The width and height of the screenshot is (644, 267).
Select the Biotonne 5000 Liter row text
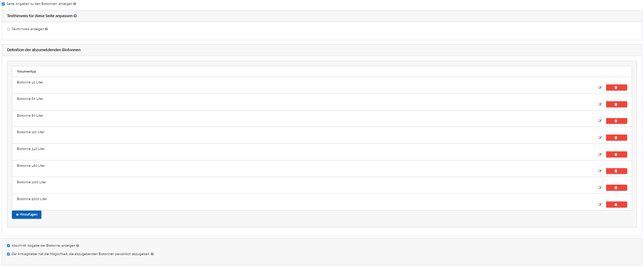(x=32, y=199)
